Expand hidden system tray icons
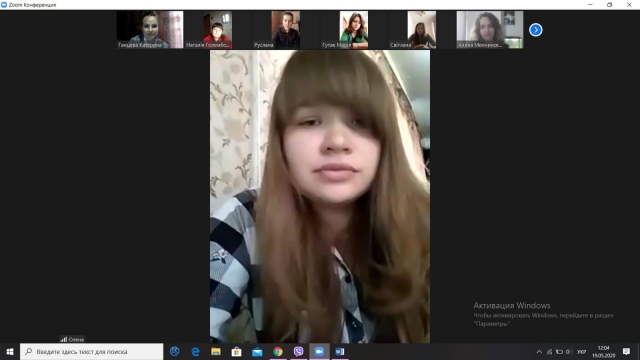This screenshot has height=360, width=640. click(x=539, y=351)
